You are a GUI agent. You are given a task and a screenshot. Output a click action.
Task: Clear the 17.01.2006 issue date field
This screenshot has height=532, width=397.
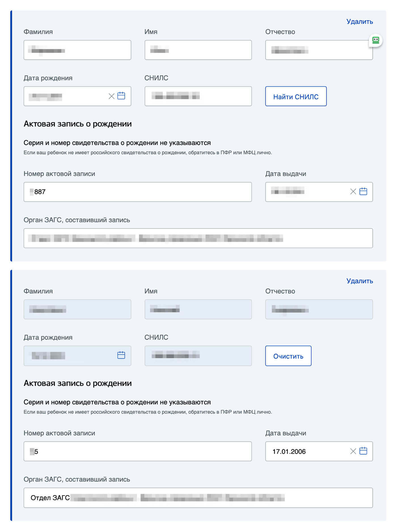[353, 451]
